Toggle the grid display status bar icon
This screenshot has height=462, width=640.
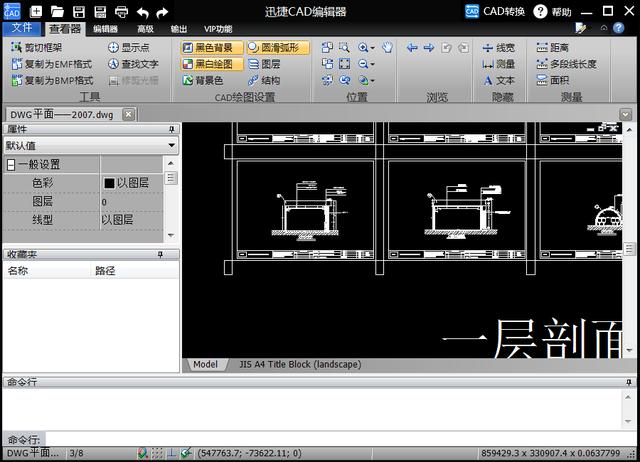point(157,453)
